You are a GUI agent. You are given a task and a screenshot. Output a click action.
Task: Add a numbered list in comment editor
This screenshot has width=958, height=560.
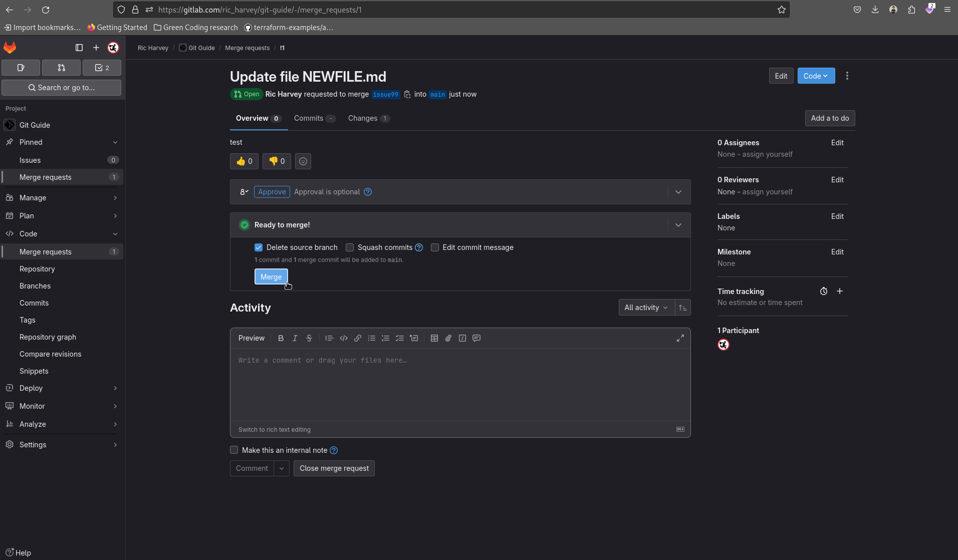(385, 338)
